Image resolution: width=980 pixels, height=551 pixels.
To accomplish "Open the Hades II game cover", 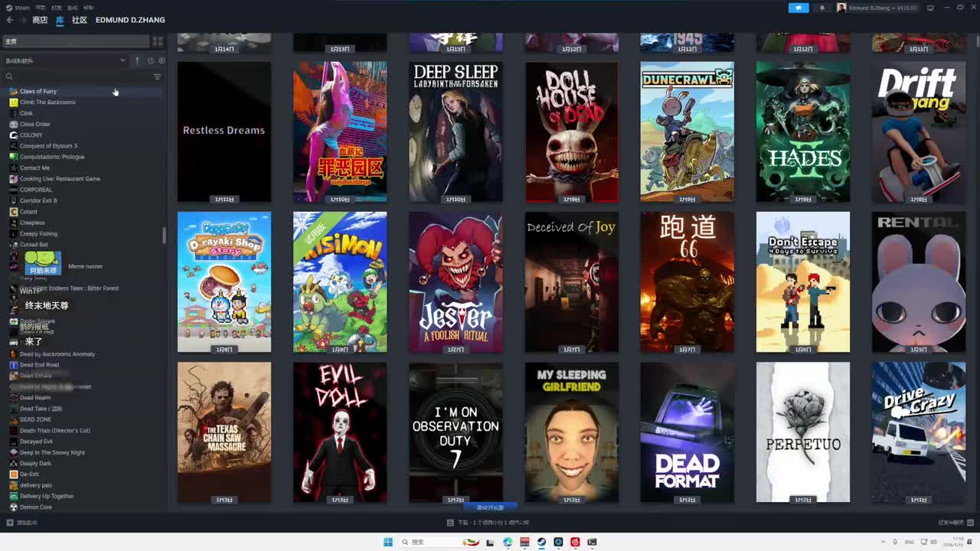I will pyautogui.click(x=803, y=132).
